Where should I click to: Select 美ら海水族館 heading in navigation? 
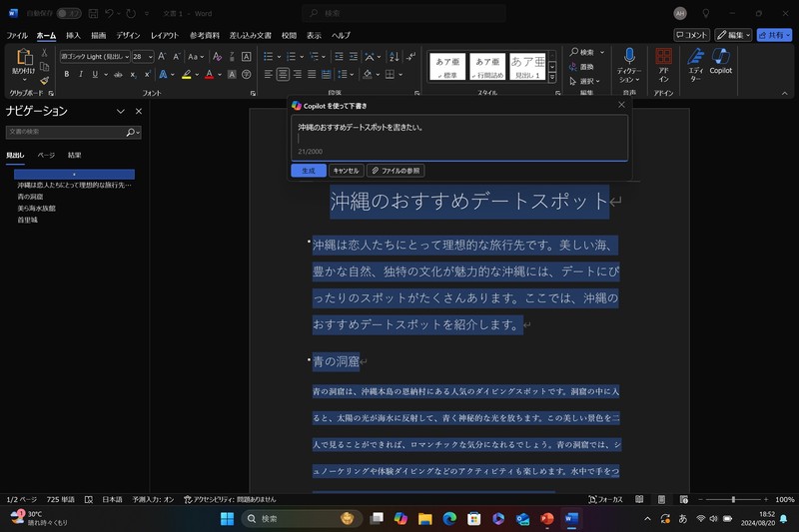tap(36, 209)
